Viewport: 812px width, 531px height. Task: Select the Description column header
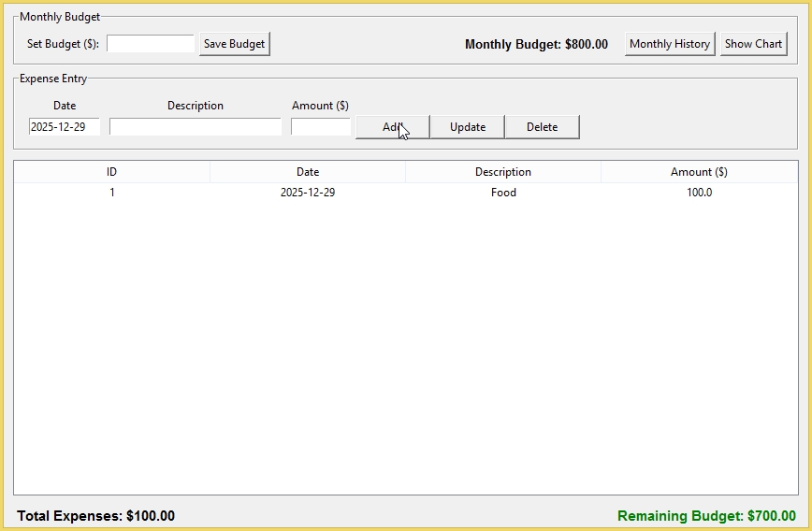click(x=502, y=172)
